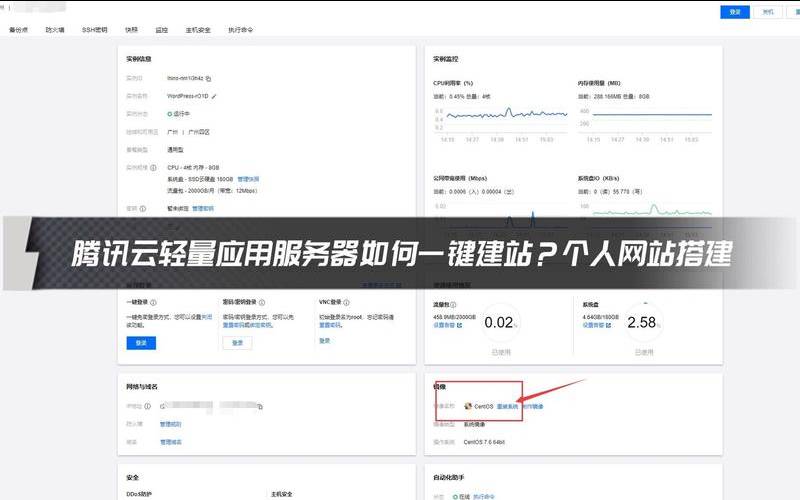Switch to the SSH密钥 tab
Screen dimensions: 800x500
pos(94,30)
